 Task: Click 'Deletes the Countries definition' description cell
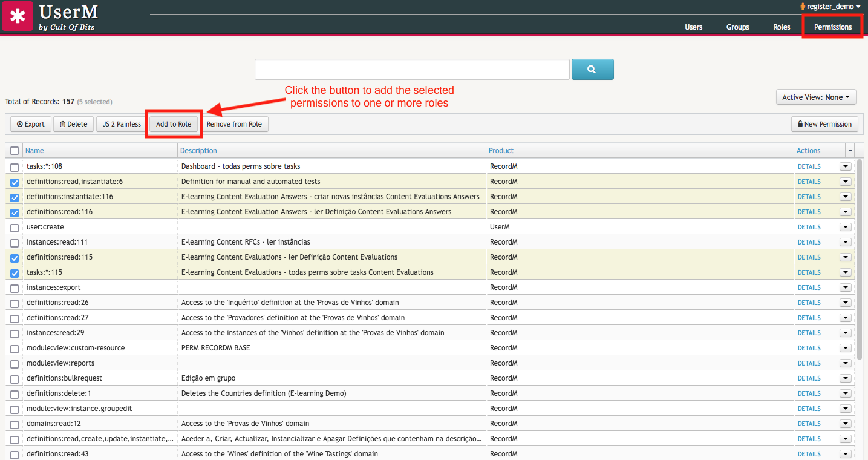(x=332, y=393)
